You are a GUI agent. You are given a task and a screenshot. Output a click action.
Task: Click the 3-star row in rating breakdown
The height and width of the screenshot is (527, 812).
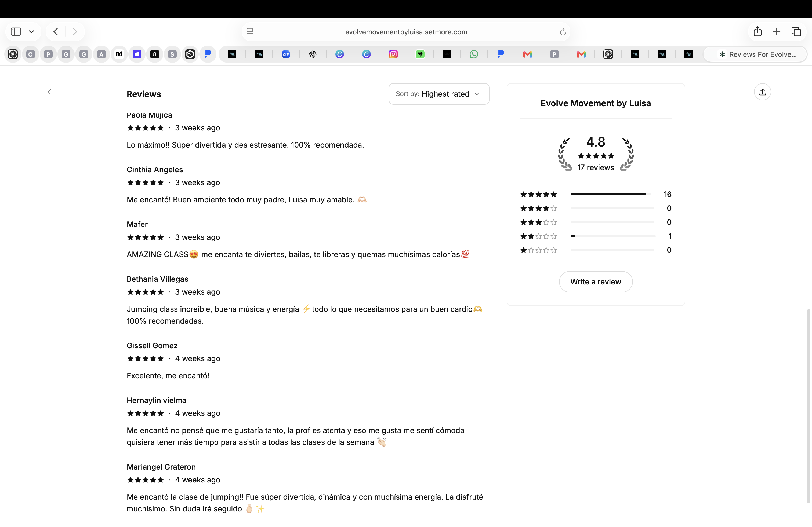(596, 222)
